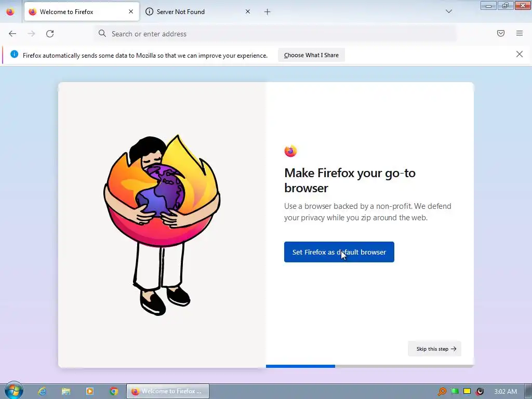The image size is (532, 399).
Task: Click the Welcome to Firefox taskbar button
Action: pos(168,391)
